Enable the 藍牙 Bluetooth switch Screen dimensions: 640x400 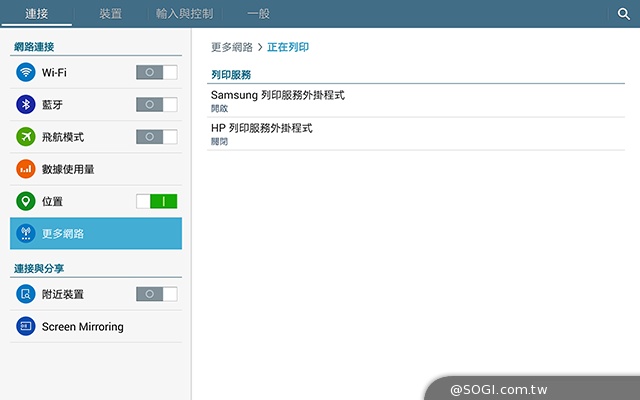pyautogui.click(x=157, y=104)
